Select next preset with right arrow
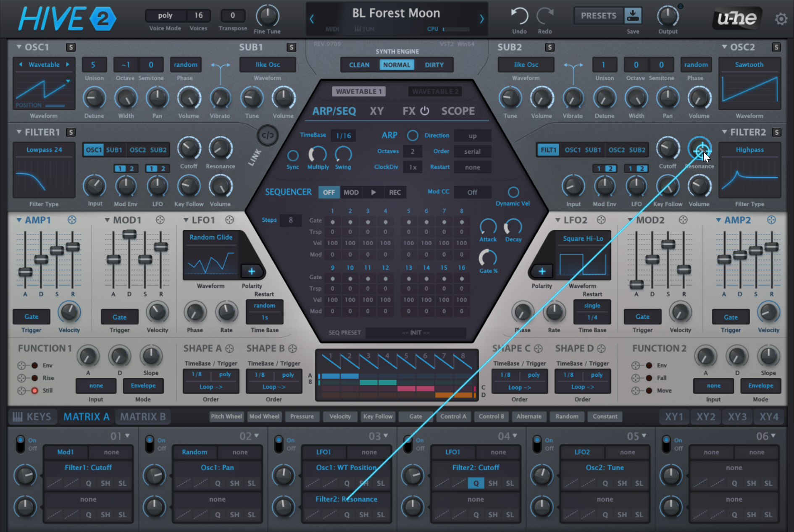 point(481,19)
